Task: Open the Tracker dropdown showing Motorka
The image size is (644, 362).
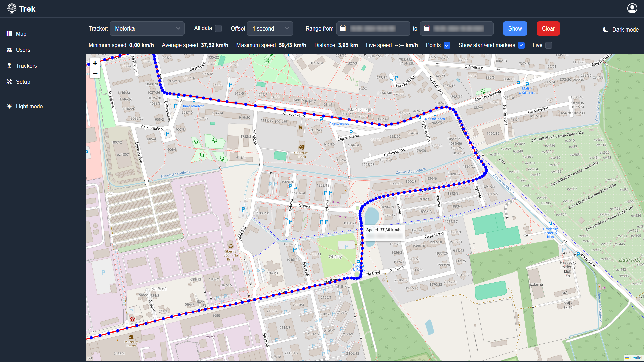Action: pyautogui.click(x=147, y=28)
